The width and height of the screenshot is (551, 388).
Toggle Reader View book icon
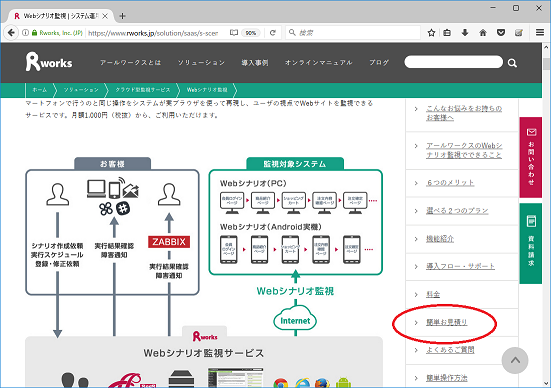[x=234, y=33]
